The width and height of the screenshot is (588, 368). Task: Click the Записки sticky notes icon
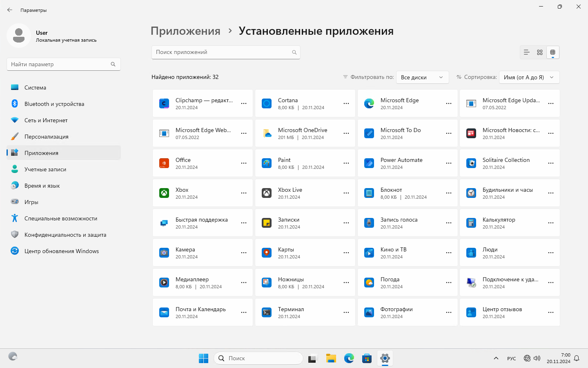[x=267, y=223]
